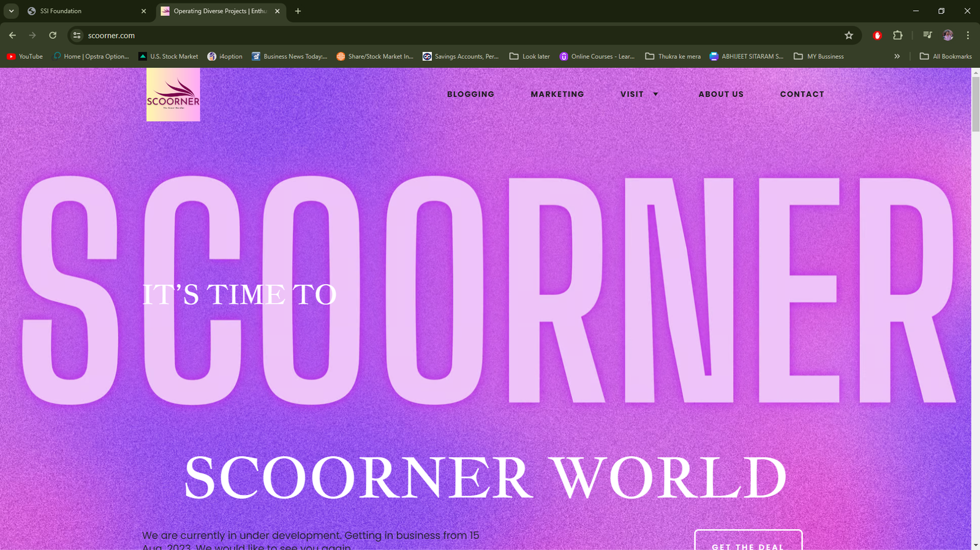
Task: Open the media controls icon in toolbar
Action: 927,36
